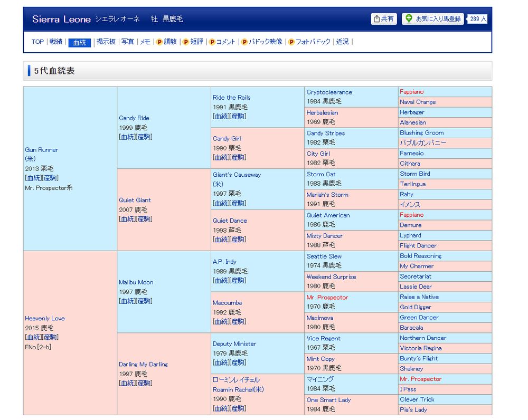Open One Smart Lady link
This screenshot has height=420, width=528.
[328, 400]
